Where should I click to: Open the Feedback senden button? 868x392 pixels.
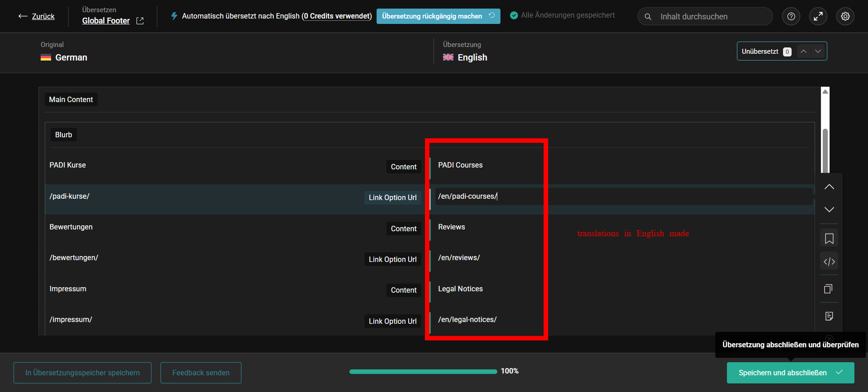coord(201,373)
